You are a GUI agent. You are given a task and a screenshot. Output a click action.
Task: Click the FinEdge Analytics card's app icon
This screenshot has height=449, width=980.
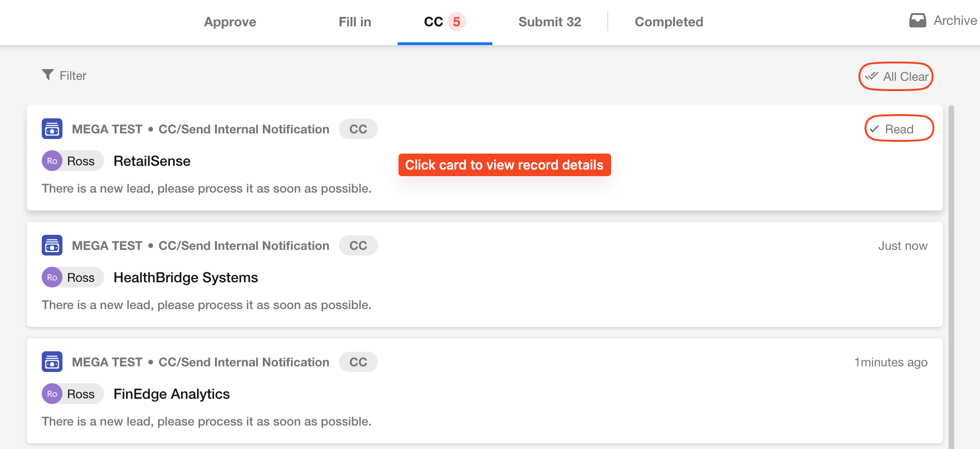click(52, 362)
